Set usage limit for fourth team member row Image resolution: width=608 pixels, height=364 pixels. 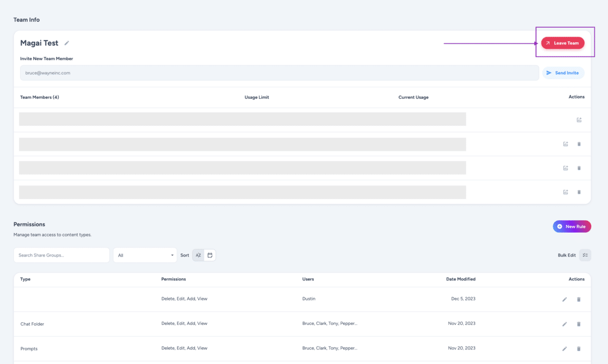pyautogui.click(x=565, y=192)
